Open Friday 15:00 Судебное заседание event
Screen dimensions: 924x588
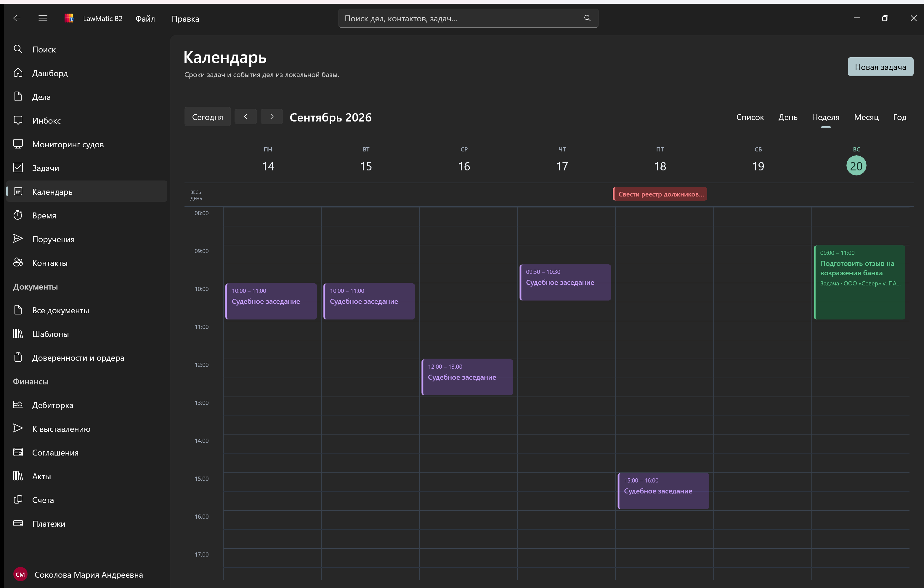tap(663, 491)
